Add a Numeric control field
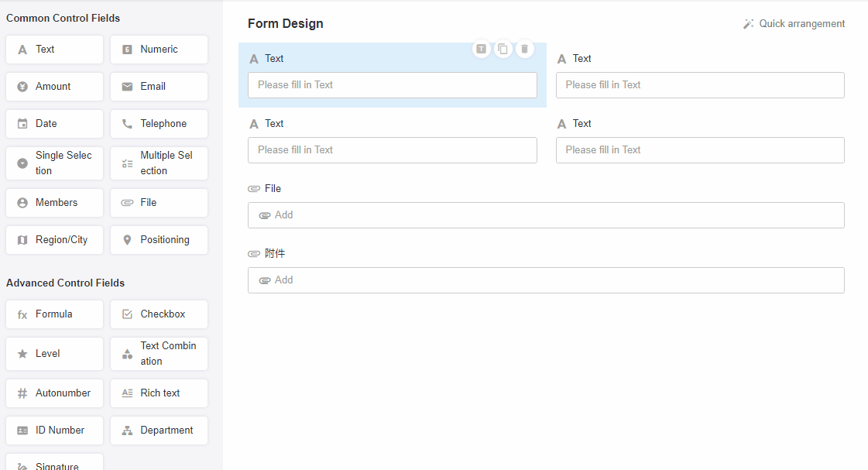This screenshot has width=868, height=470. [159, 50]
